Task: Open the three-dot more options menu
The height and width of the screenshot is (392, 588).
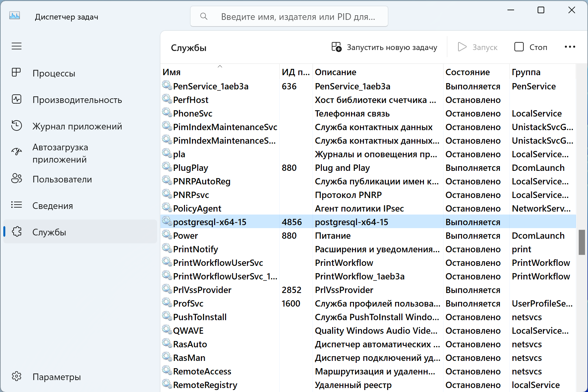Action: click(x=570, y=47)
